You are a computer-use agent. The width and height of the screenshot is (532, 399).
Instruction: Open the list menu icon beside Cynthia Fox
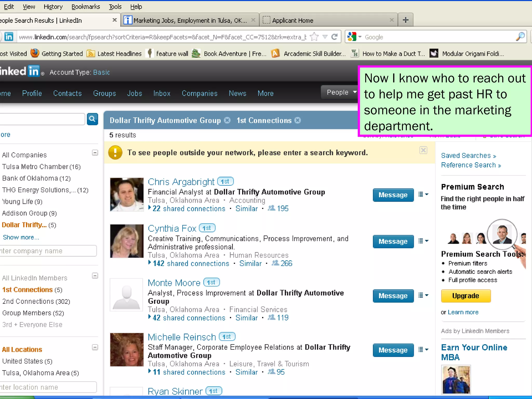(423, 241)
